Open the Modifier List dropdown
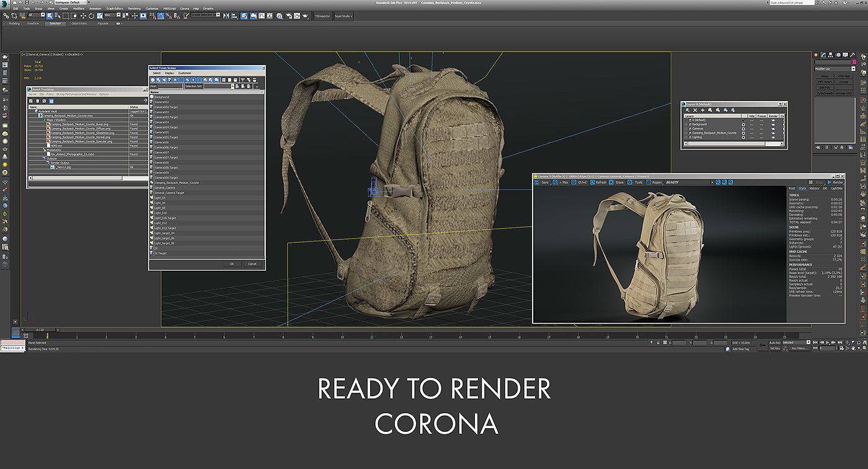The height and width of the screenshot is (469, 868). click(853, 69)
